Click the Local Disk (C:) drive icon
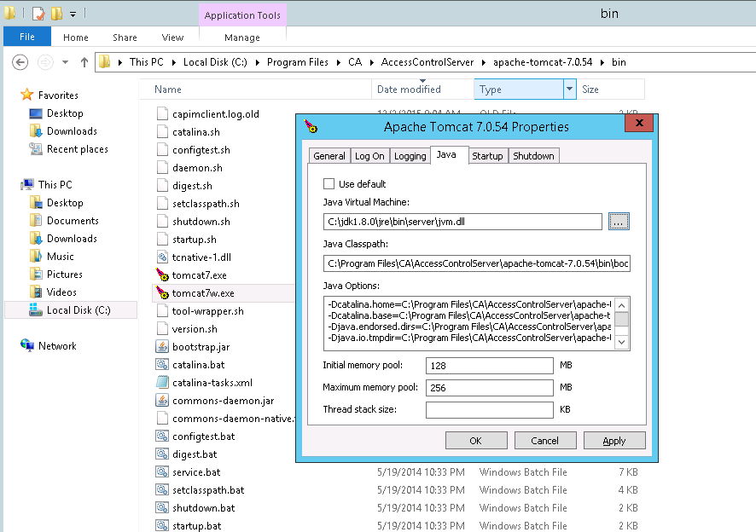Viewport: 756px width, 532px height. coord(36,309)
